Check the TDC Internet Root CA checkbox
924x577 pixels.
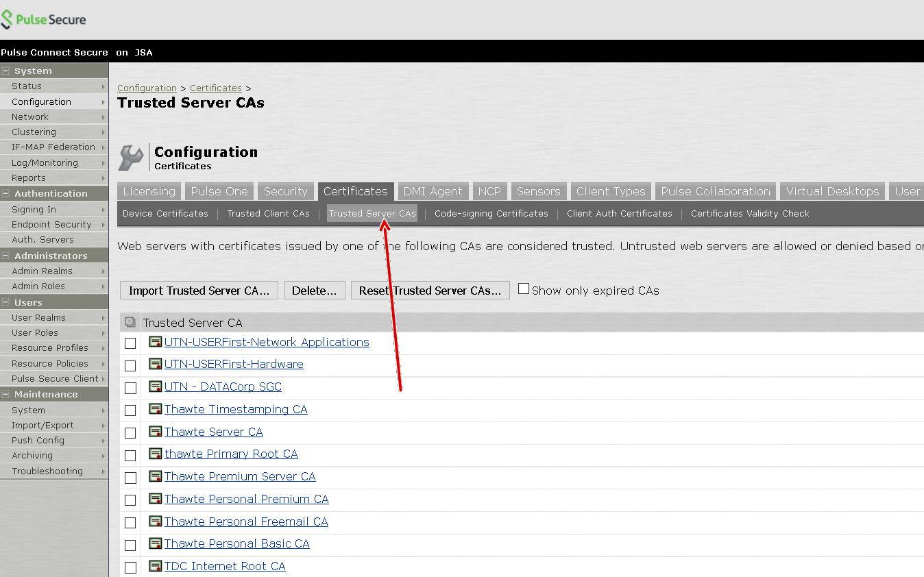click(130, 567)
